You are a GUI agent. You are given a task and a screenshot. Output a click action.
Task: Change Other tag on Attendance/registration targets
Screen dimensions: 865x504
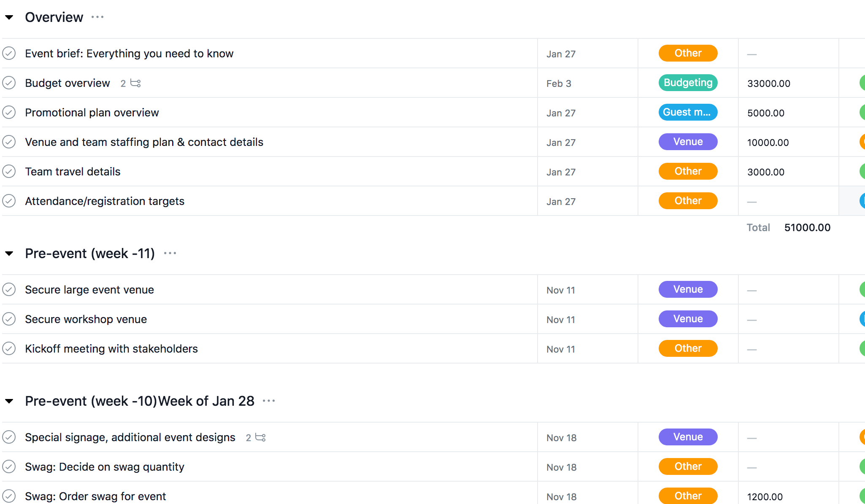pos(688,201)
